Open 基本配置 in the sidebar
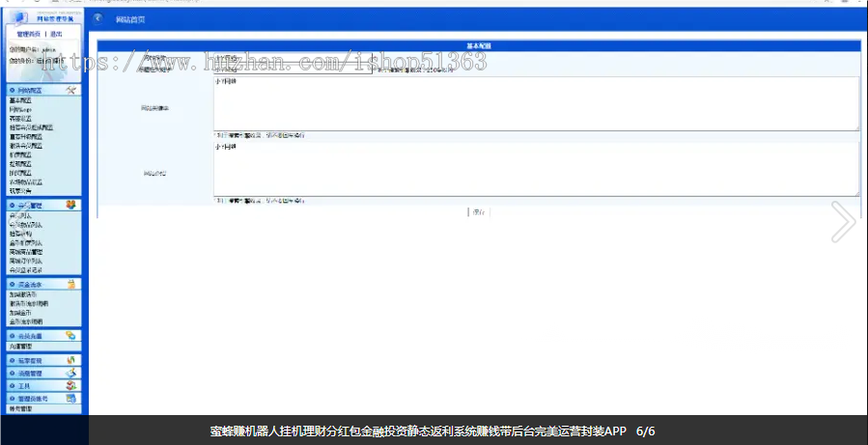The image size is (868, 445). click(20, 100)
